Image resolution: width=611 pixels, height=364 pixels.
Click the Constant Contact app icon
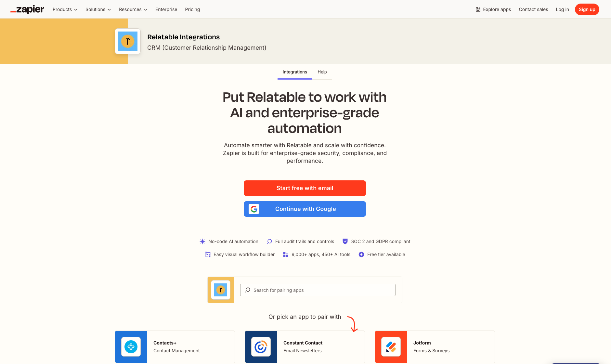click(x=261, y=347)
